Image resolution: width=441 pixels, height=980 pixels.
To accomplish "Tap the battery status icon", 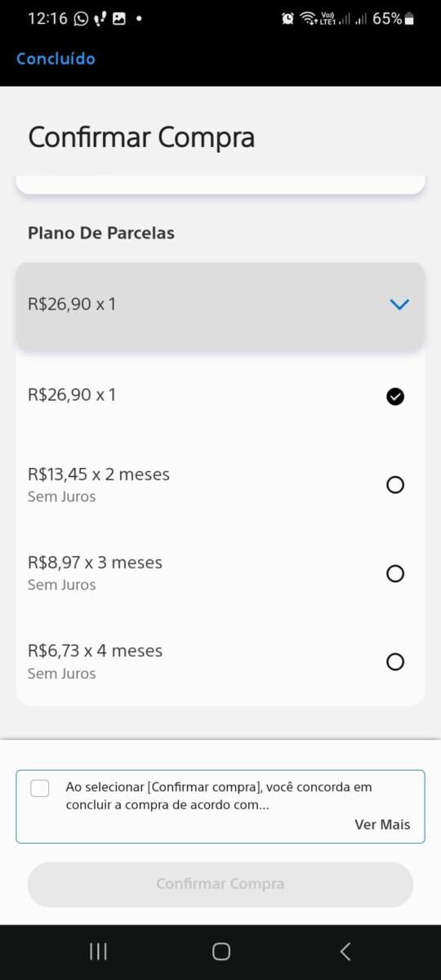I will 409,18.
